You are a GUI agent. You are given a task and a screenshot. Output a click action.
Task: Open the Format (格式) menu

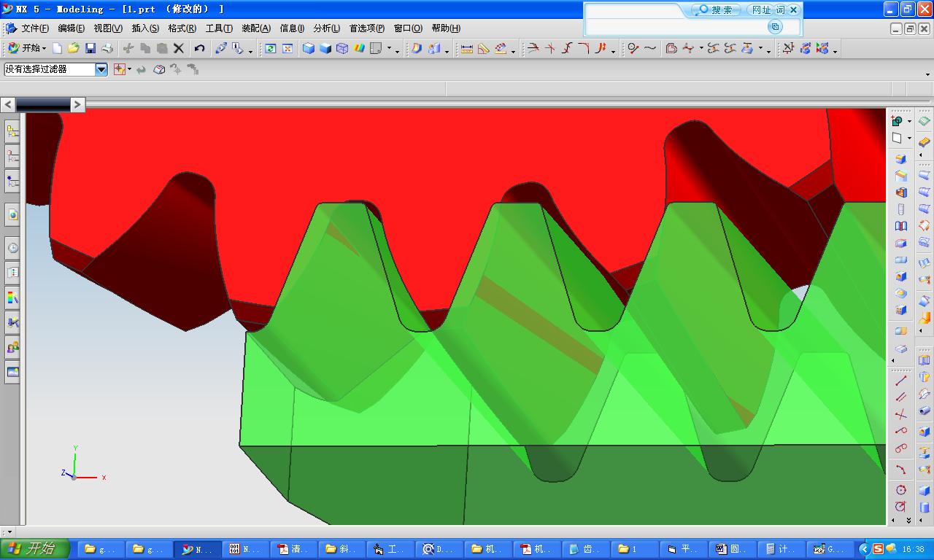pos(182,28)
